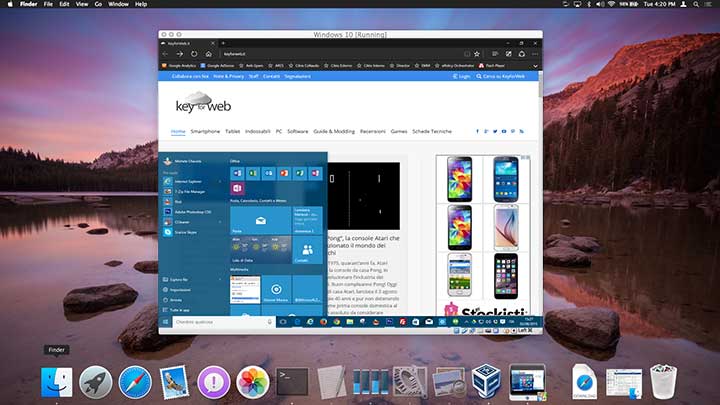Click Smartphone in site navigation
Screen dimensions: 720x405
point(205,131)
